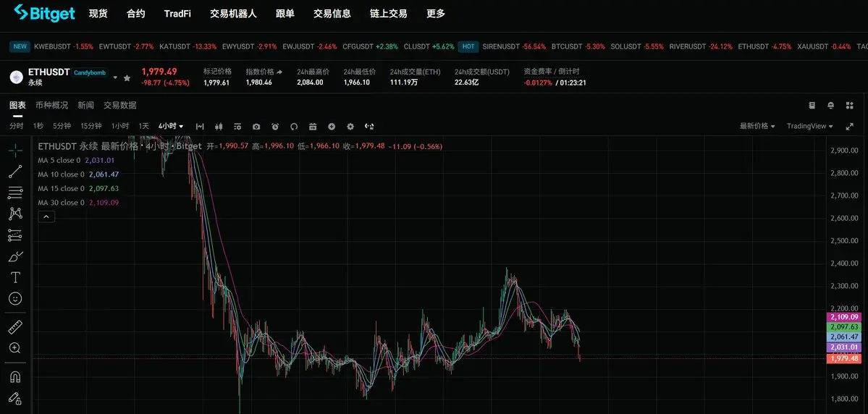Screen dimensions: 868x414
Task: Open the 新闻 tab
Action: point(86,105)
